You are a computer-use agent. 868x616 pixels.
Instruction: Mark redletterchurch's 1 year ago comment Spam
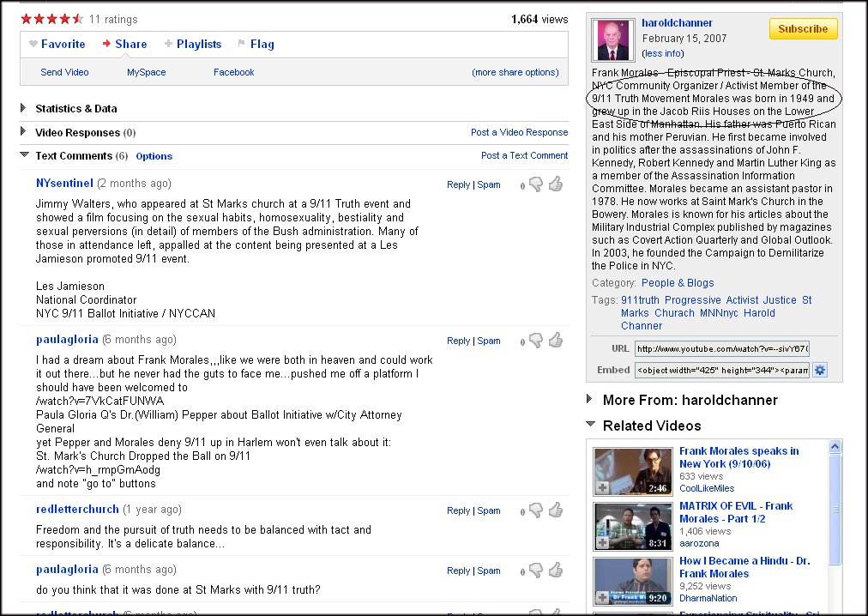489,510
